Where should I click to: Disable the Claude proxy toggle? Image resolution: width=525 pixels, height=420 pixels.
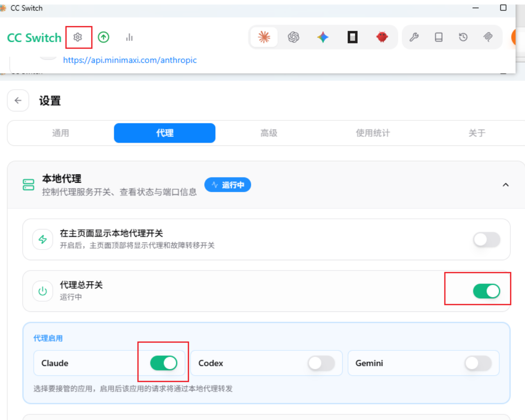(x=164, y=363)
